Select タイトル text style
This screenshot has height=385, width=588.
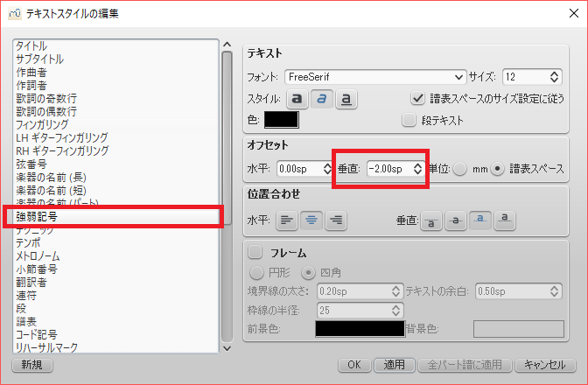(115, 46)
